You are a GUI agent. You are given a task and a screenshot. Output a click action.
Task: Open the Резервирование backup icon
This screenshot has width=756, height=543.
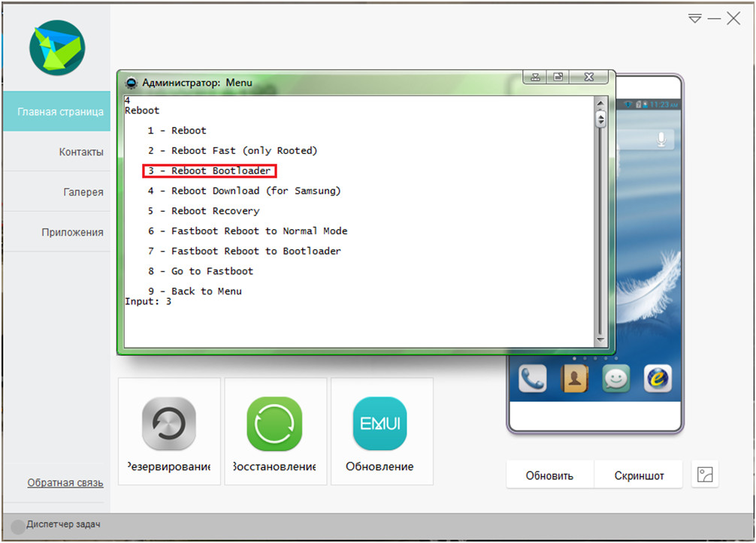169,424
